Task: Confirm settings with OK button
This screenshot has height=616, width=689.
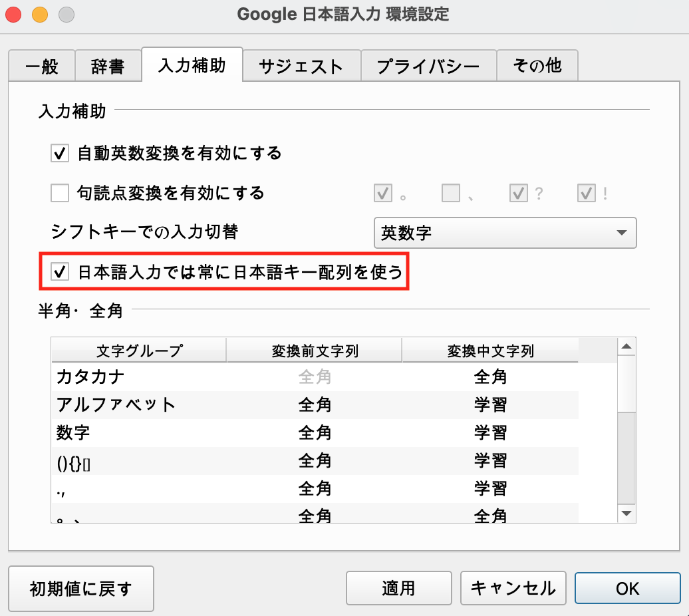Action: (x=628, y=588)
